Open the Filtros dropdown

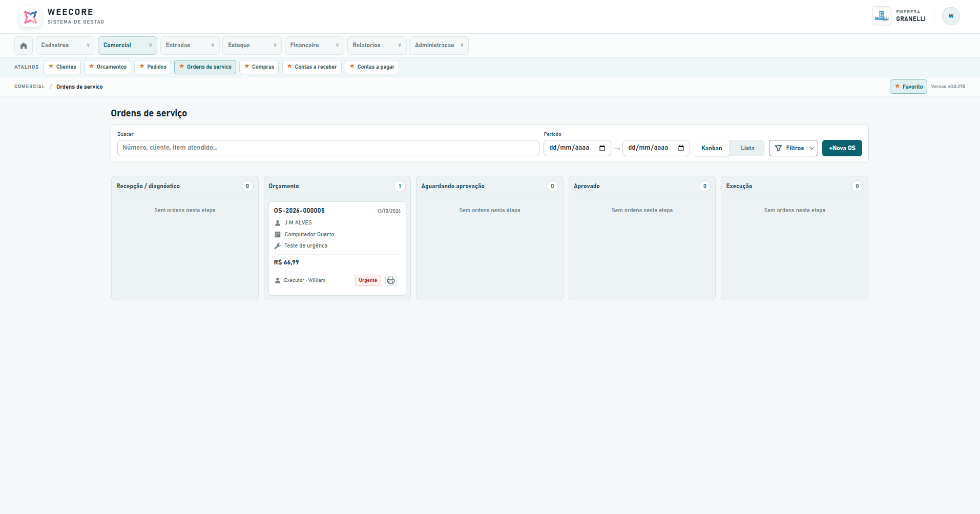tap(793, 148)
